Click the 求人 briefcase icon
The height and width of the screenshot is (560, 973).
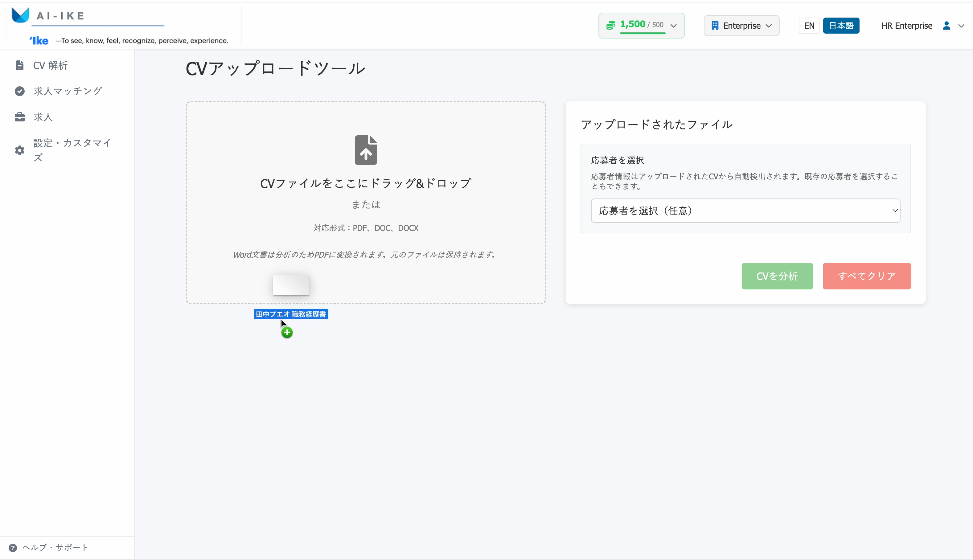[x=20, y=117]
